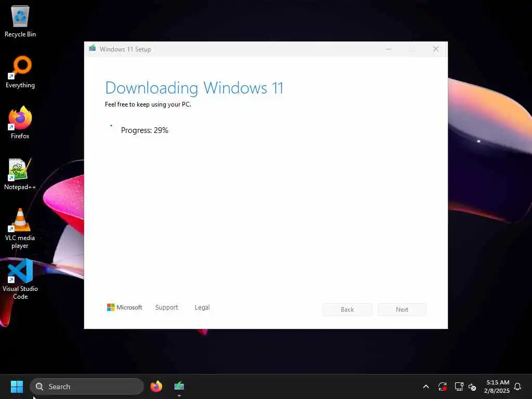Image resolution: width=532 pixels, height=399 pixels.
Task: Select the Notepad++ desktop shortcut
Action: [x=20, y=174]
